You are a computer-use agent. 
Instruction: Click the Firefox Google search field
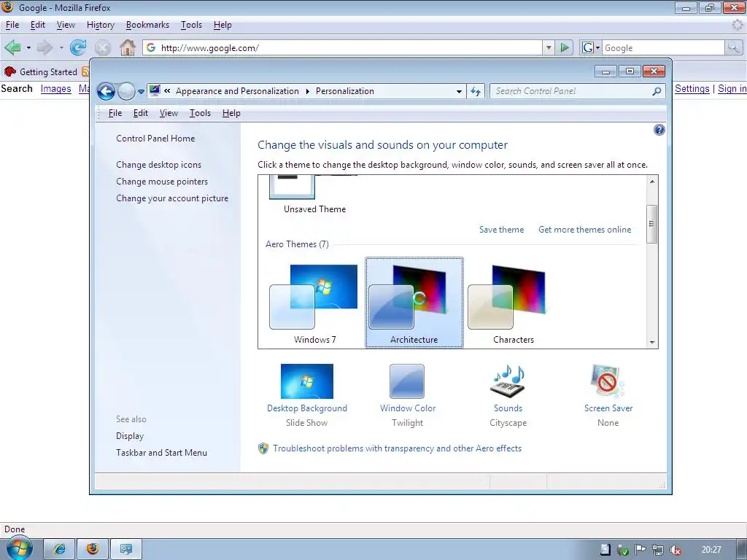[x=663, y=47]
